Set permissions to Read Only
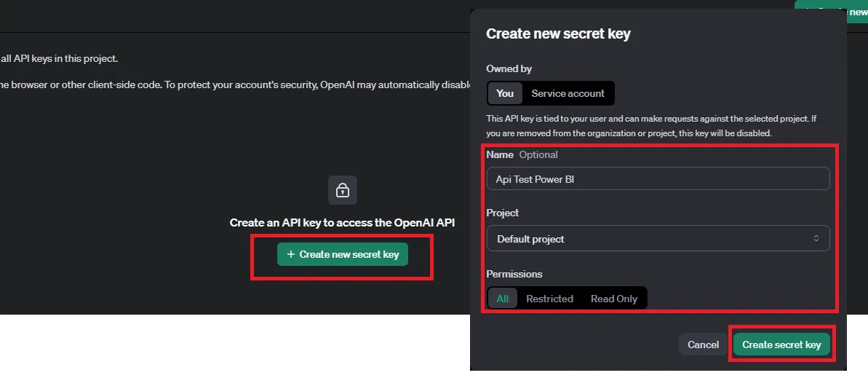868x378 pixels. pos(614,298)
